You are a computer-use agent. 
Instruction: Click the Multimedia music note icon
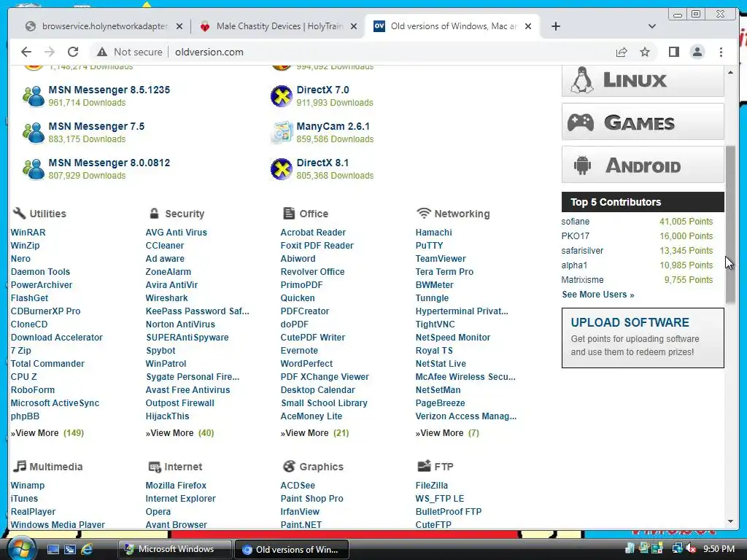pyautogui.click(x=19, y=466)
